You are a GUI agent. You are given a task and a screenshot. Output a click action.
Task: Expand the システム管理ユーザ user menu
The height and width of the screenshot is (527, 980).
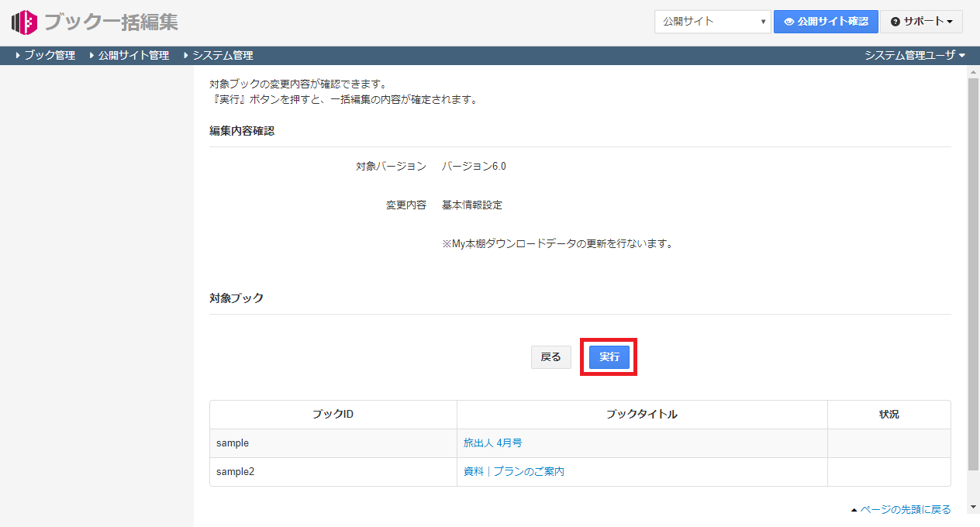(915, 56)
